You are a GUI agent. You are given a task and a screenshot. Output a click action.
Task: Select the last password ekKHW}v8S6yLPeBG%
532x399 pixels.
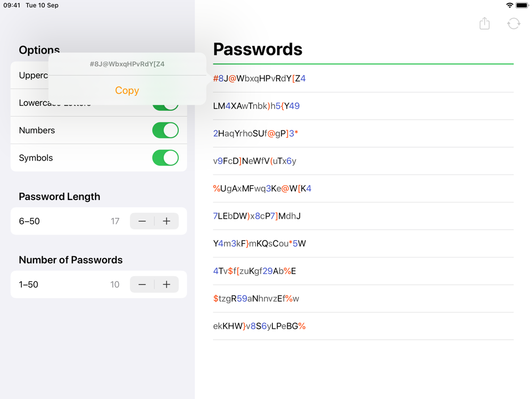tap(363, 326)
